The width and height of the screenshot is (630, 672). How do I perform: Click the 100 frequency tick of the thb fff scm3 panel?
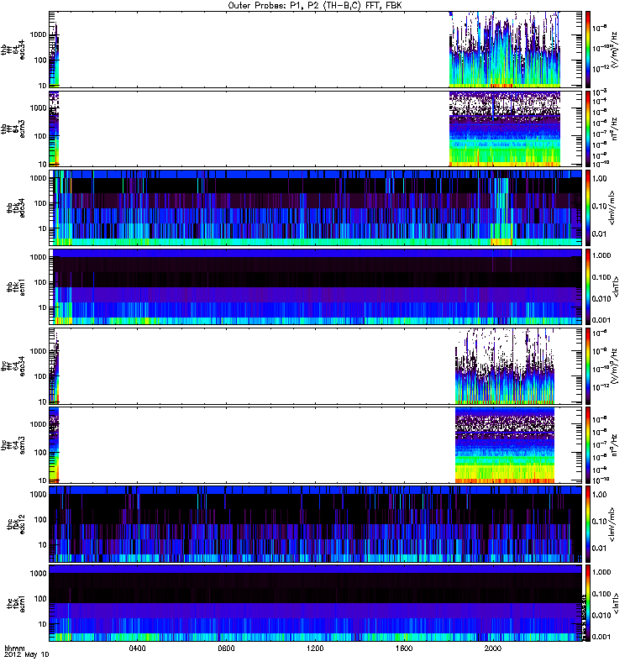tap(39, 136)
